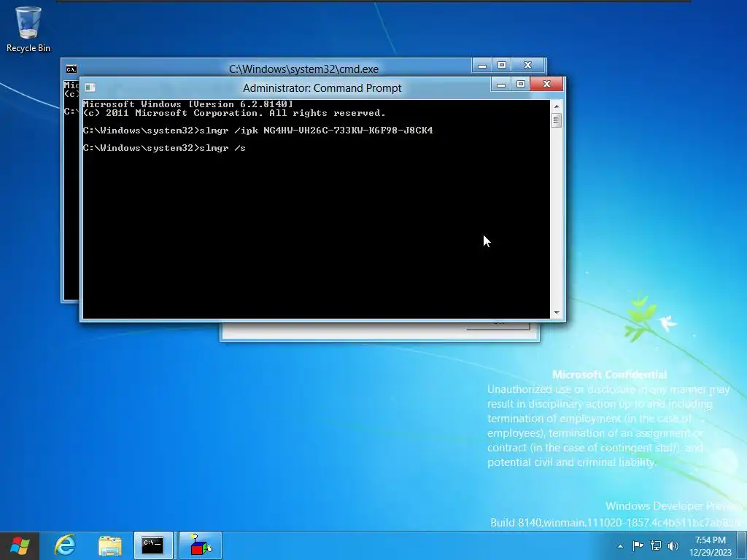747x560 pixels.
Task: Click the Windows Start button
Action: pos(19,545)
